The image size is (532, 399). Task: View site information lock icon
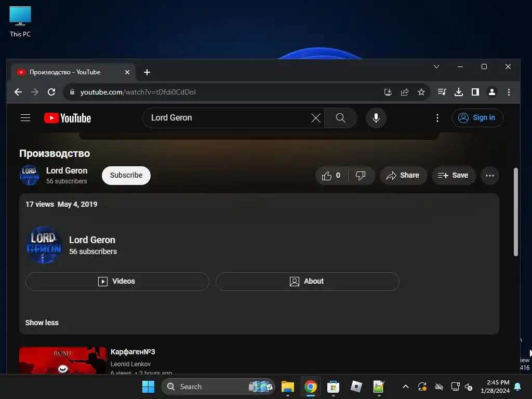72,92
